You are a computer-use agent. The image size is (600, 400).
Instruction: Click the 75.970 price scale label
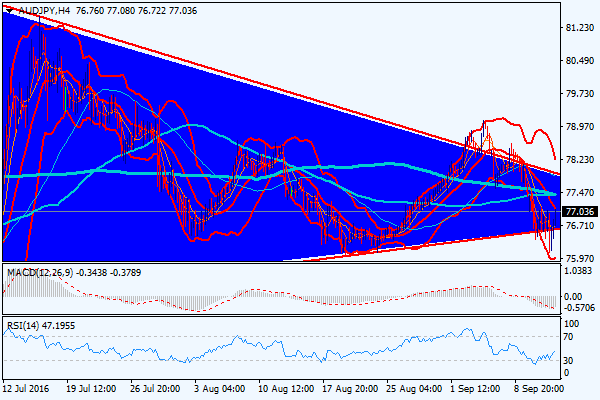point(580,258)
